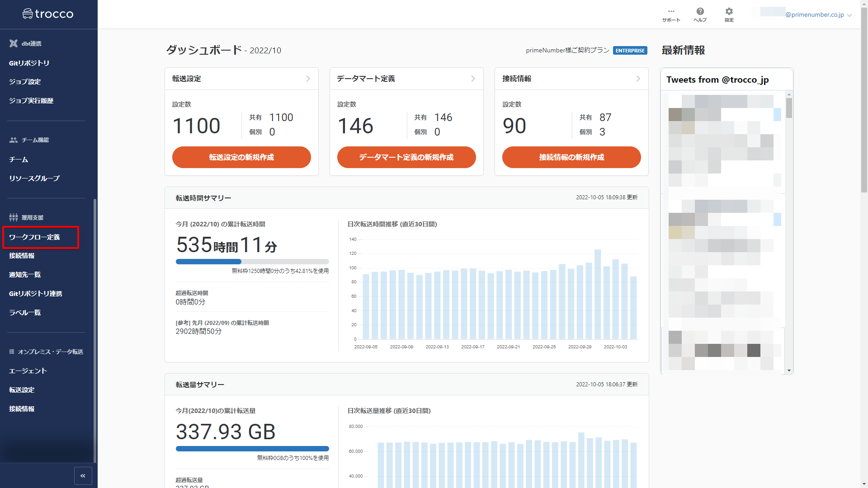Click データマート定義の新規作成 button
The image size is (868, 488).
point(406,157)
